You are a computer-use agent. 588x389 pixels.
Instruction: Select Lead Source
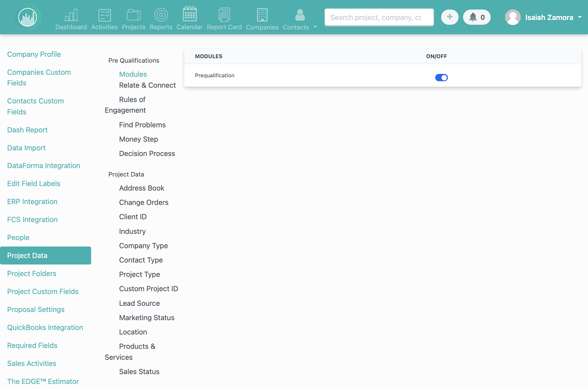coord(140,303)
